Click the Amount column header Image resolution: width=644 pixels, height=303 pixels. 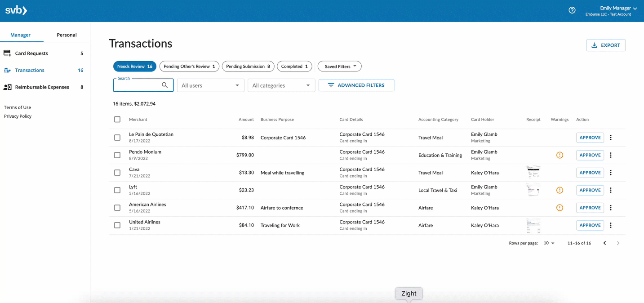(x=246, y=120)
